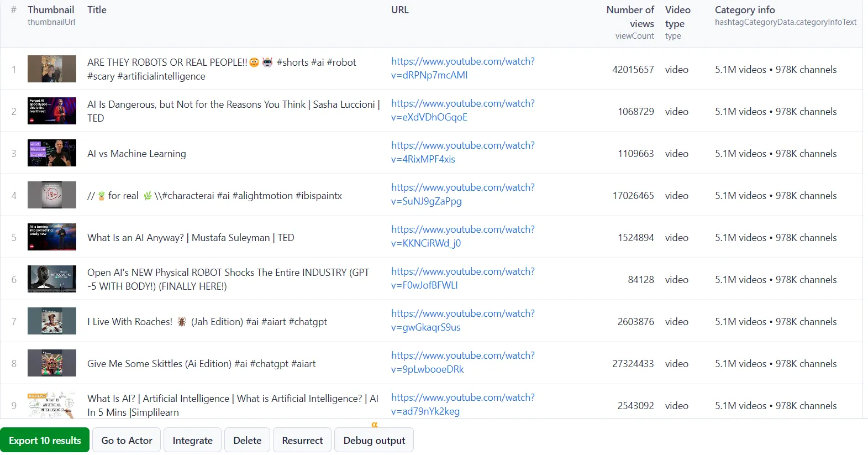
Task: Open YouTube link v=eXdVDhOGqoE
Action: [x=463, y=111]
